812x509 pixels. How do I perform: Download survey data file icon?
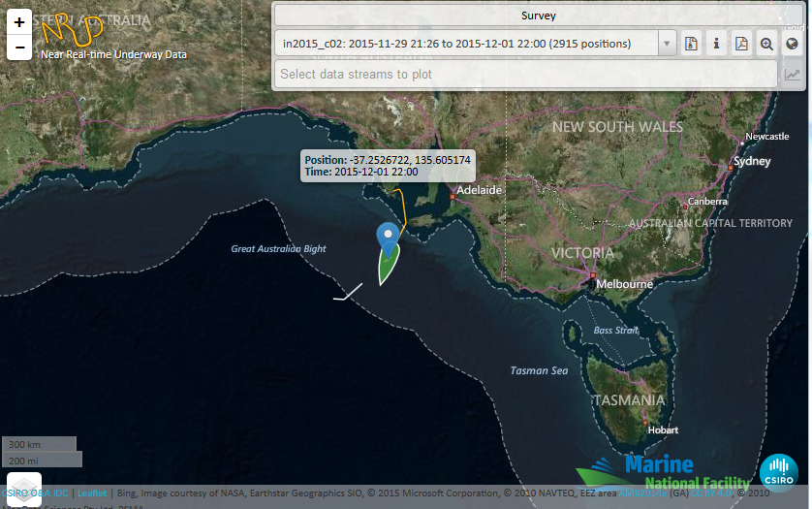tap(691, 44)
